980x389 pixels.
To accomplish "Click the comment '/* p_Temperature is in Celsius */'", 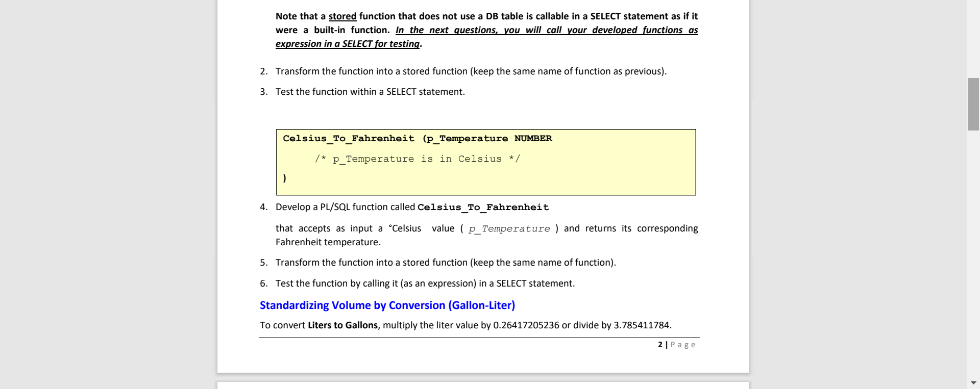I will click(x=418, y=159).
